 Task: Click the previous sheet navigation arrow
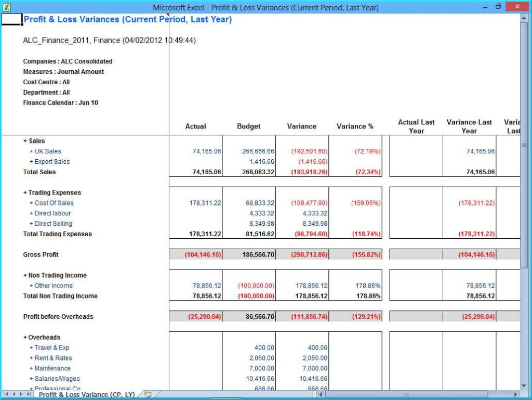coord(14,394)
